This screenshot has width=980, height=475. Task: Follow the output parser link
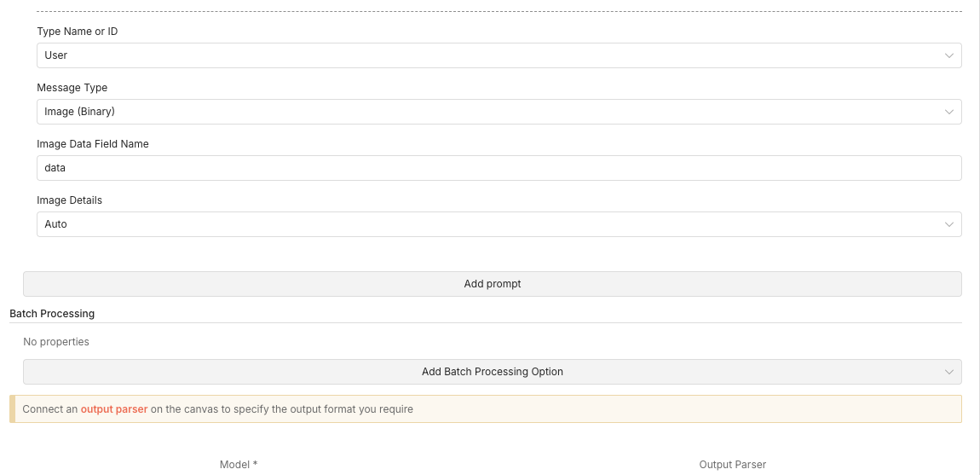[x=114, y=409]
